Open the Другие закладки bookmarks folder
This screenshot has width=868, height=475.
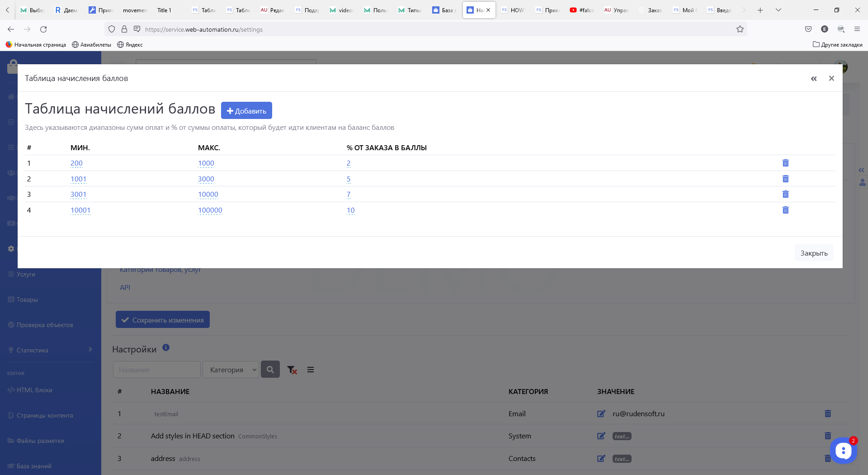click(x=837, y=45)
